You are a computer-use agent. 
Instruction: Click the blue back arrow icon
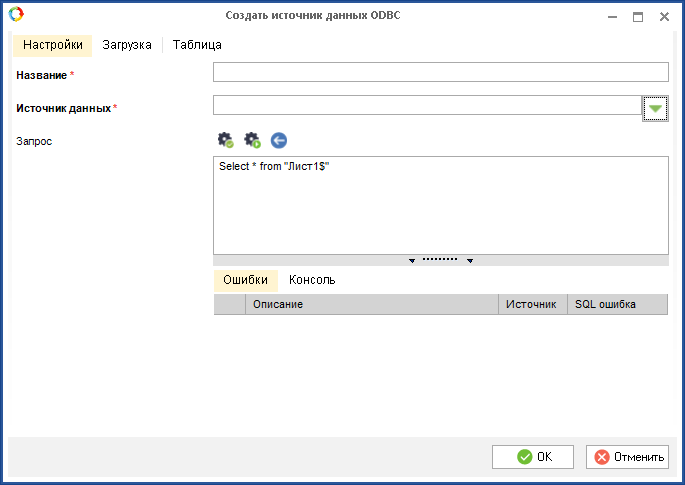tap(279, 141)
